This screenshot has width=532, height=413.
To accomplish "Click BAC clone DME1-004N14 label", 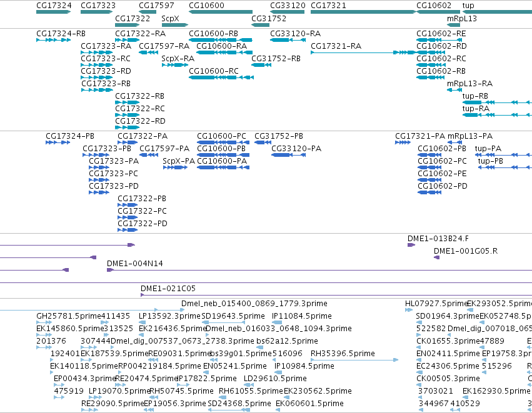I will click(134, 264).
